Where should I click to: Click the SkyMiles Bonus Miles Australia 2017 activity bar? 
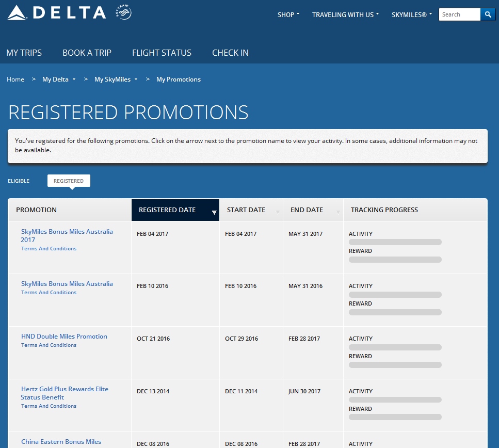point(395,242)
